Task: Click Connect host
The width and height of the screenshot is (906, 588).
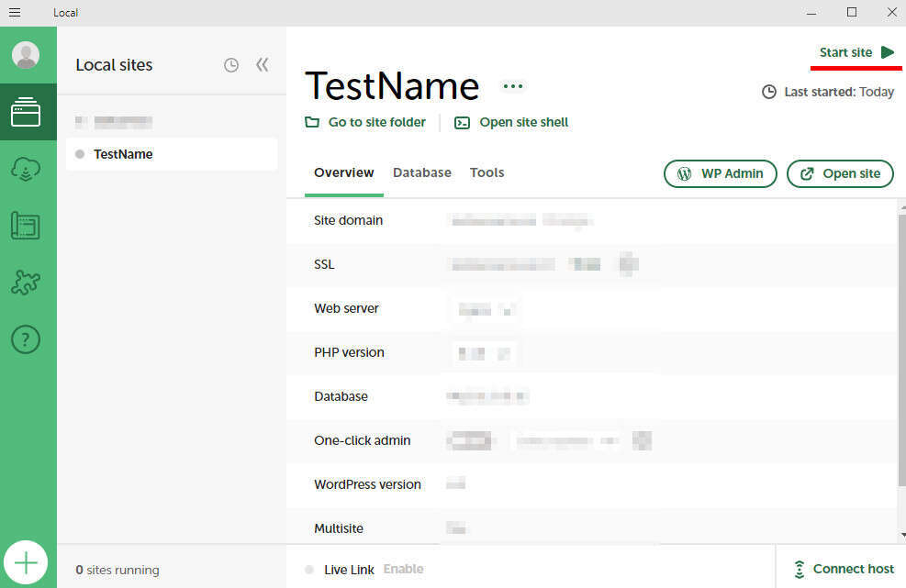Action: [844, 569]
